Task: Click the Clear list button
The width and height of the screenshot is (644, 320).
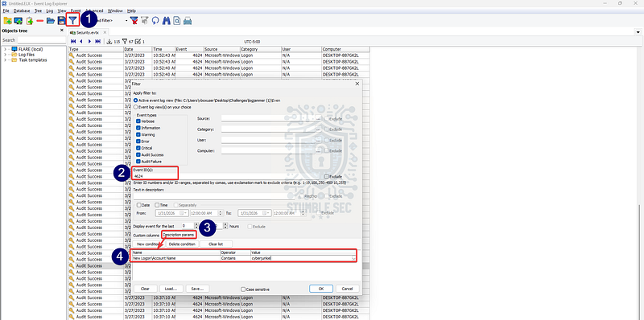Action: [217, 244]
